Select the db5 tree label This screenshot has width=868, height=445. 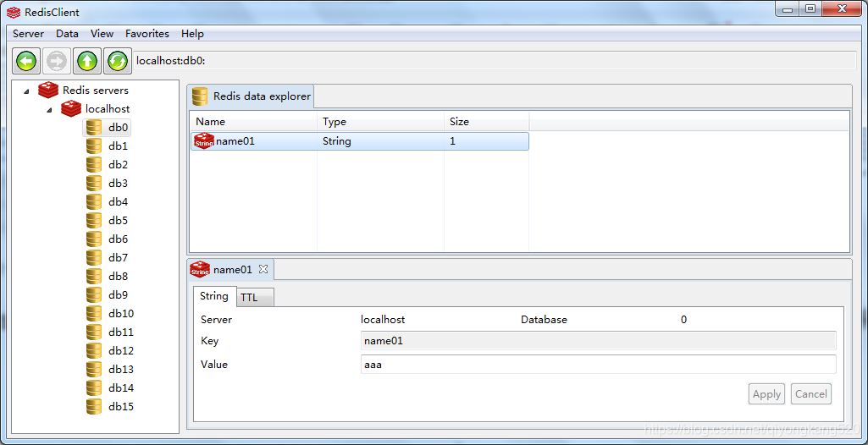click(118, 221)
